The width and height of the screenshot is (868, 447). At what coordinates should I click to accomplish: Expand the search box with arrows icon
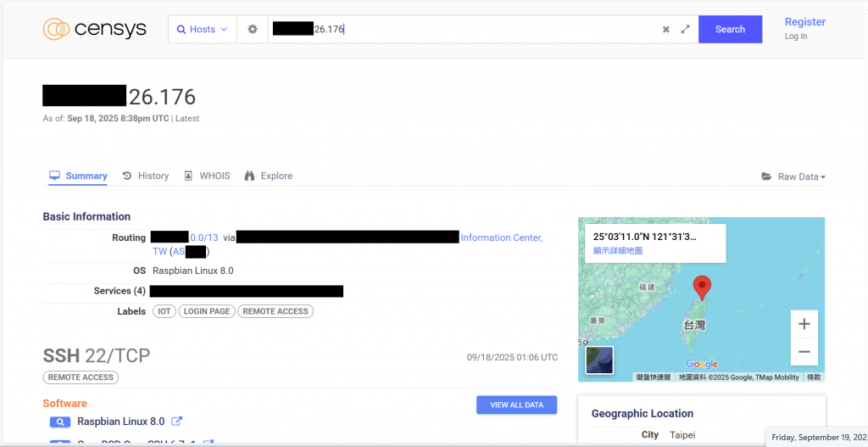point(685,30)
